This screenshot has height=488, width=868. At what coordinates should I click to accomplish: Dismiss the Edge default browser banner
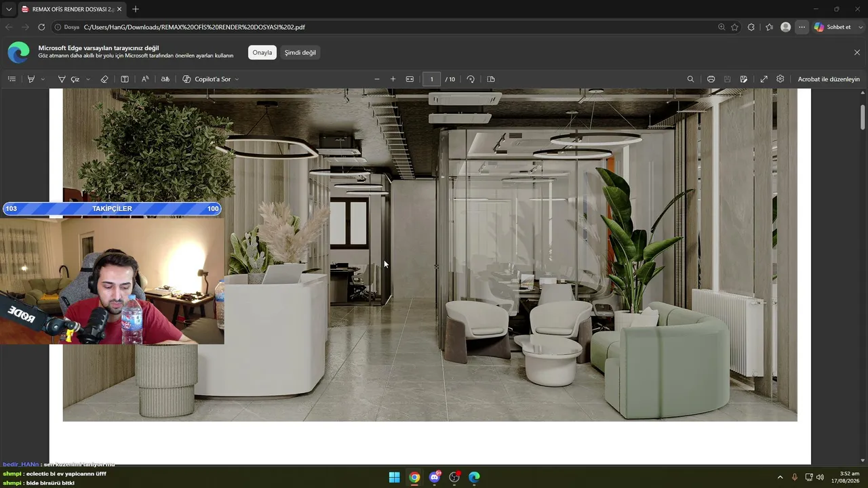click(857, 52)
